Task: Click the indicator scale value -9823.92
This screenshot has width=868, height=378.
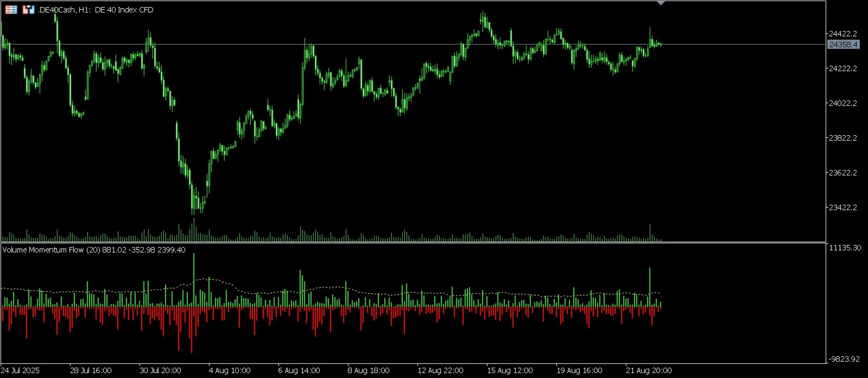Action: (x=844, y=359)
